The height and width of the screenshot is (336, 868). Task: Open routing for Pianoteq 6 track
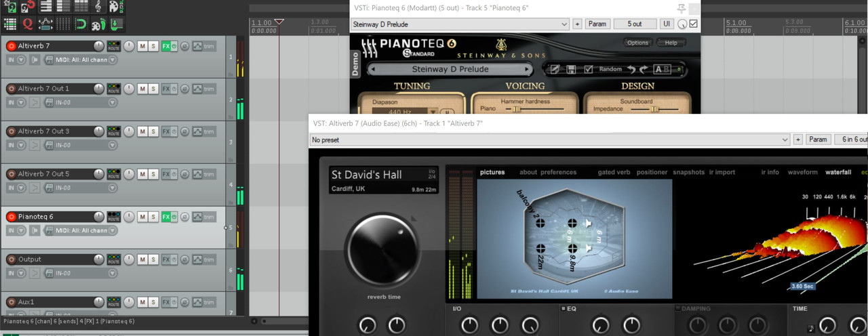click(x=114, y=217)
